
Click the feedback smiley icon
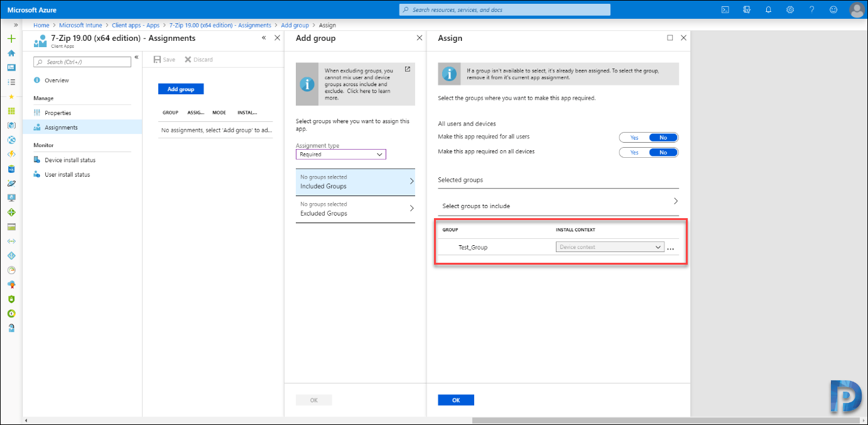833,9
